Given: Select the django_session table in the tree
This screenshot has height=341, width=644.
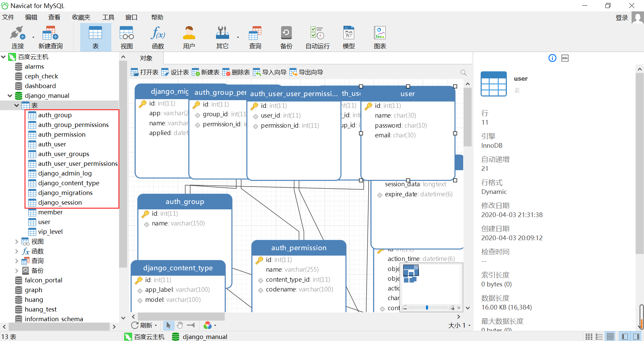Looking at the screenshot, I should pos(60,203).
